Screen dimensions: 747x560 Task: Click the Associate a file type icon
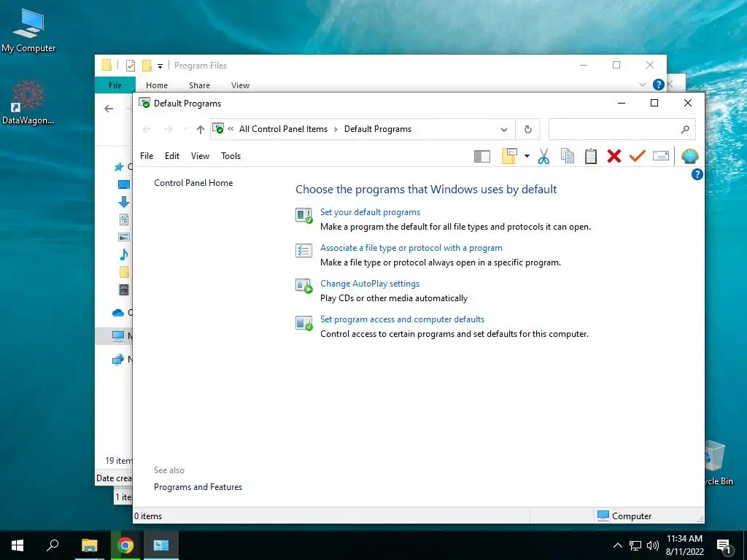(x=304, y=251)
